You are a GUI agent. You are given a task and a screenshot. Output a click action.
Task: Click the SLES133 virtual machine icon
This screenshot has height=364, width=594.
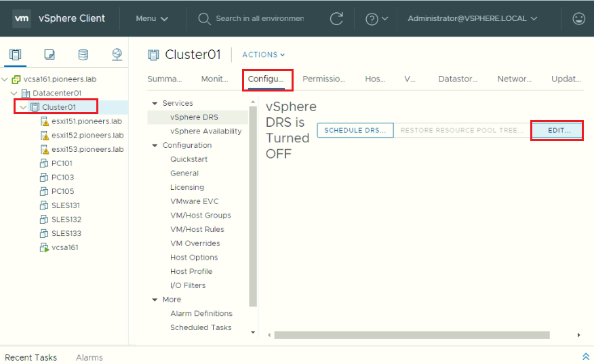pyautogui.click(x=44, y=233)
